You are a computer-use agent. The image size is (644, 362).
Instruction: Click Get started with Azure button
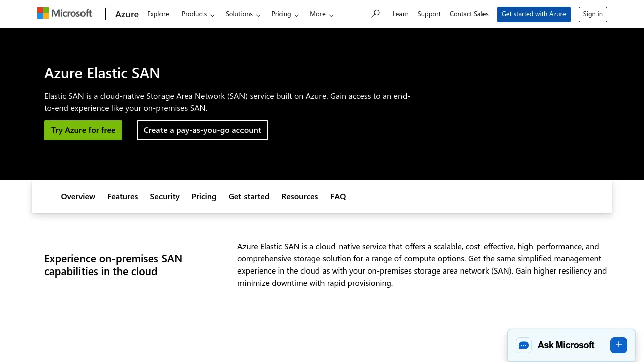(534, 14)
